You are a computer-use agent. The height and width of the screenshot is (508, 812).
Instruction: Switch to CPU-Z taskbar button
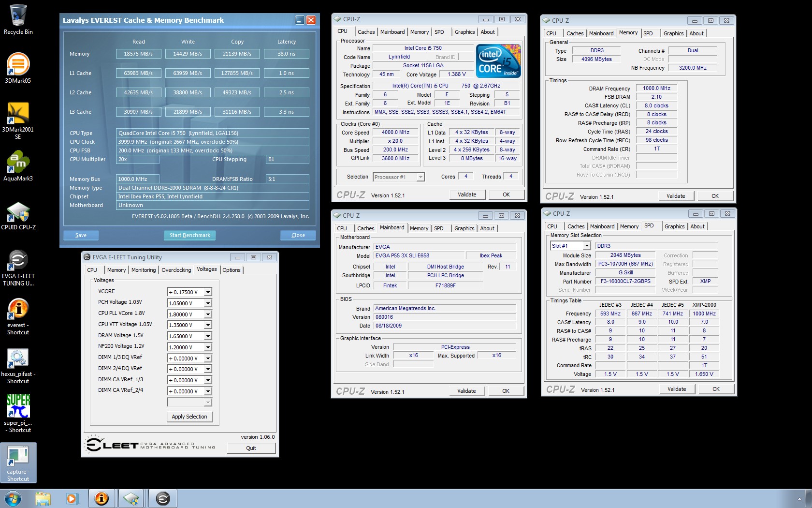click(x=131, y=498)
